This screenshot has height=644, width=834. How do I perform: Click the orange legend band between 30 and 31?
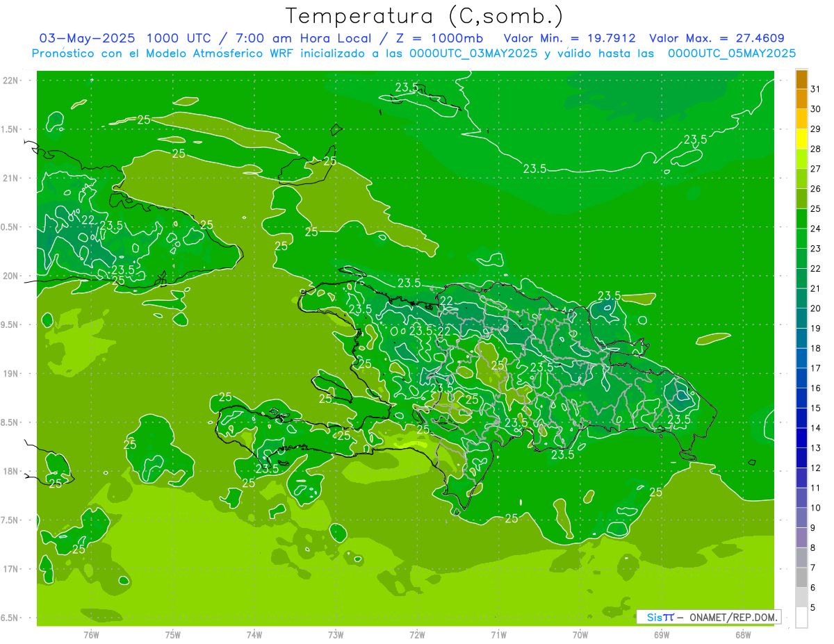tap(801, 99)
